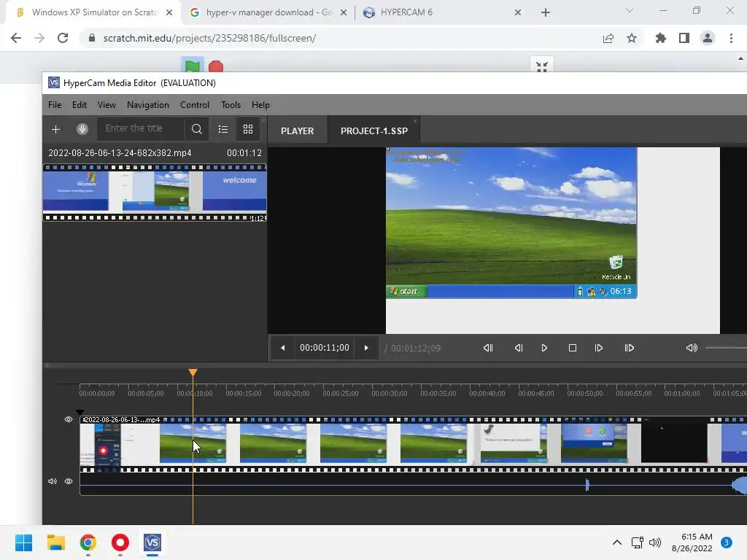The width and height of the screenshot is (747, 560).
Task: Expand system tray hidden icons chevron
Action: pos(617,542)
